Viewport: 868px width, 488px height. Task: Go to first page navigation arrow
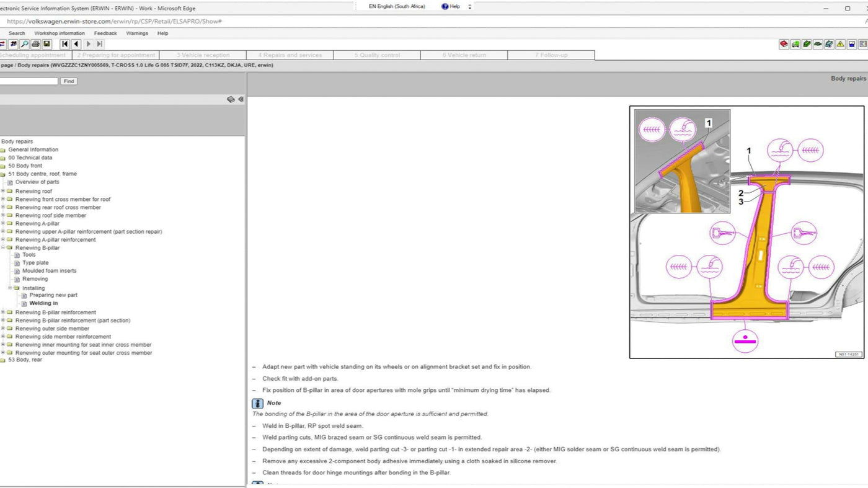[64, 44]
